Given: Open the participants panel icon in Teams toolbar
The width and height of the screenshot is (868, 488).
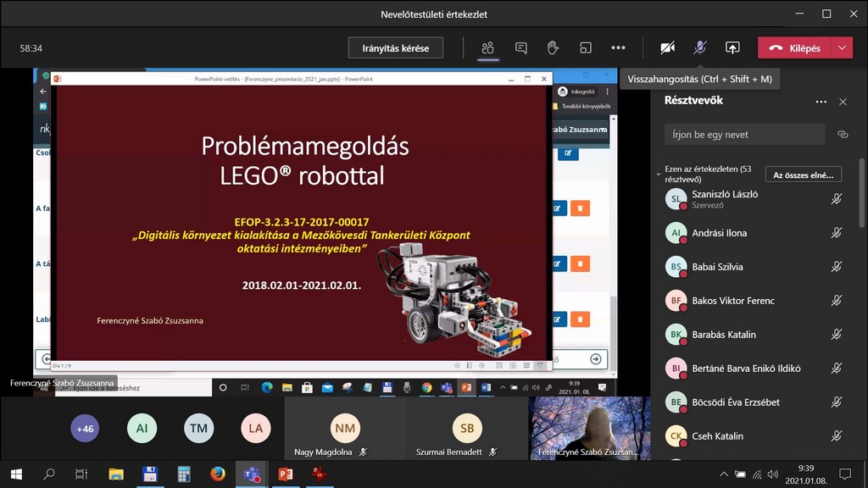Looking at the screenshot, I should click(487, 48).
